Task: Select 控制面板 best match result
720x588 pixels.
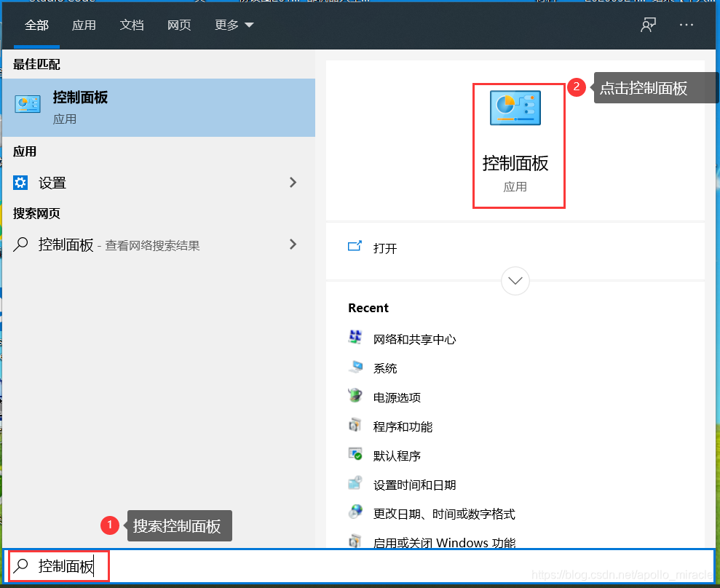Action: [159, 108]
